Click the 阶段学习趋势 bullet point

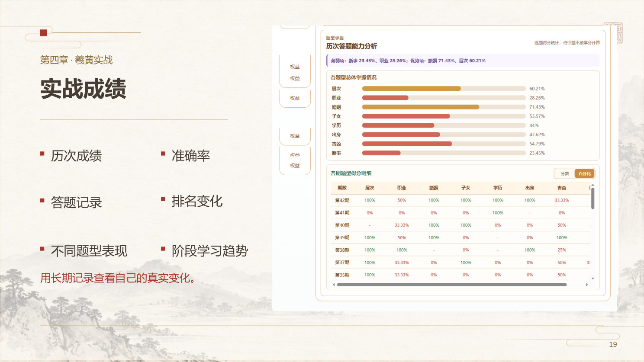pos(209,251)
